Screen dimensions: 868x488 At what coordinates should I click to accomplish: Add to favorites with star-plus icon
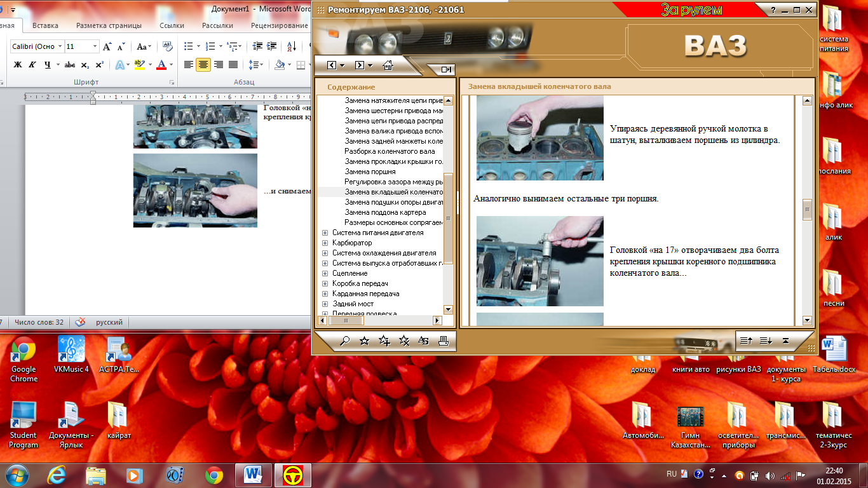[x=384, y=341]
